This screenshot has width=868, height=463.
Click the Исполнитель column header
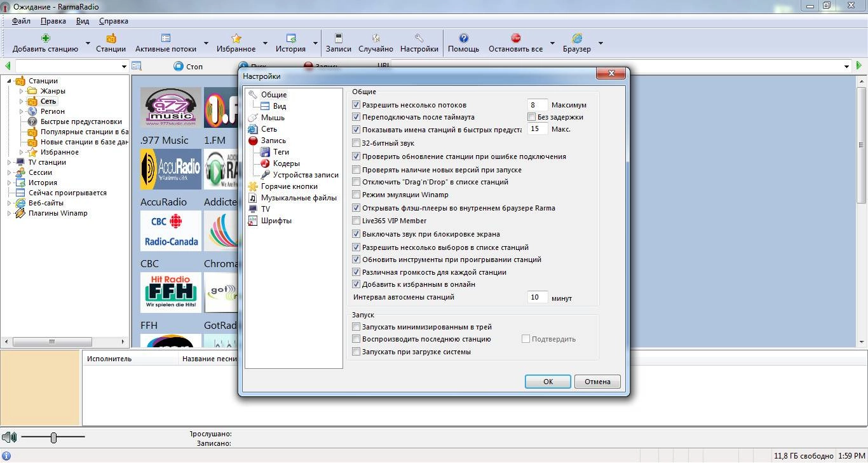(x=130, y=359)
